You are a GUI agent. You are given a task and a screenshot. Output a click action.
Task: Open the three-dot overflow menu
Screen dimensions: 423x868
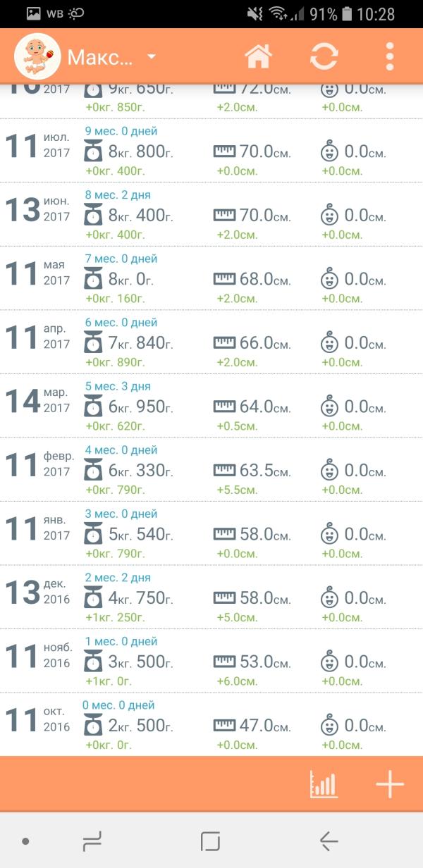pos(389,56)
